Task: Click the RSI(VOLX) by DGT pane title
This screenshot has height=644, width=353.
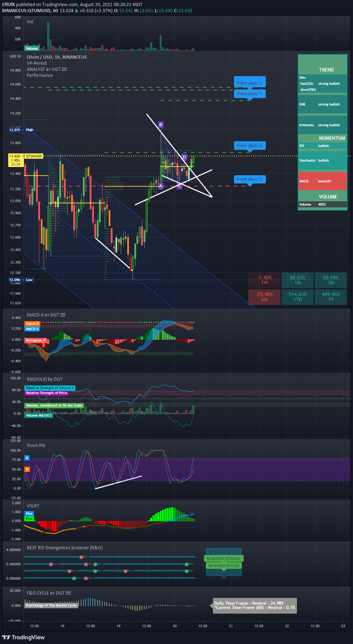Action: coord(45,379)
